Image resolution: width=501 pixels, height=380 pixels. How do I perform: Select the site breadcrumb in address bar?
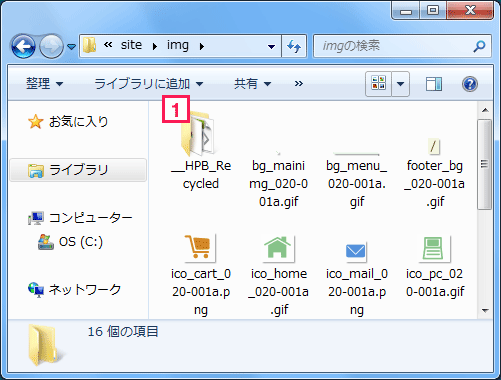pos(131,45)
